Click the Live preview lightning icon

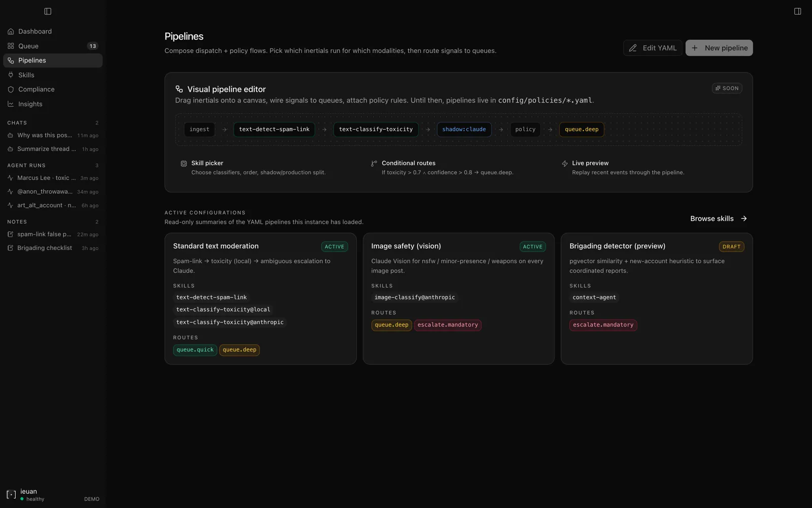click(x=564, y=164)
